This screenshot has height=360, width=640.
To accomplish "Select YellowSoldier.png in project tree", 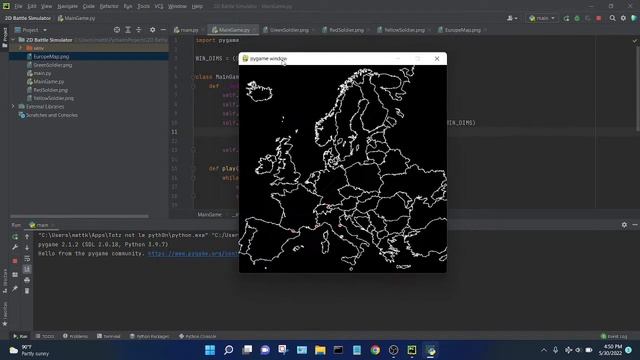I will (53, 98).
